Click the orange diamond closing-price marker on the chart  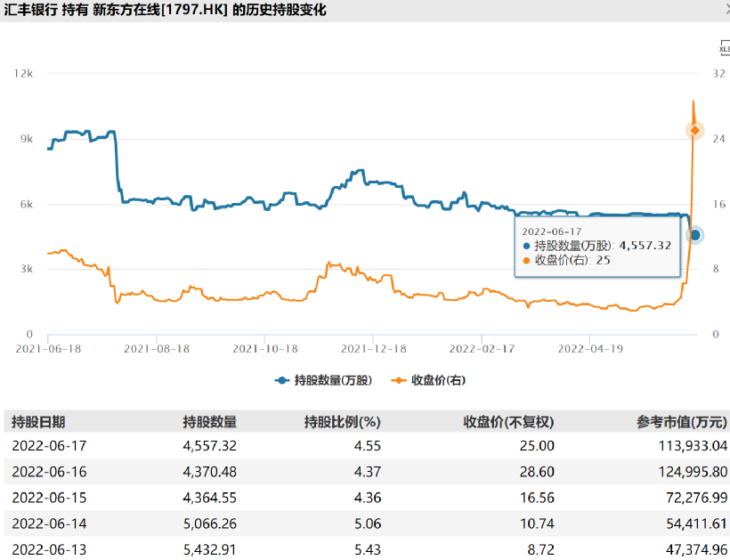pos(694,130)
